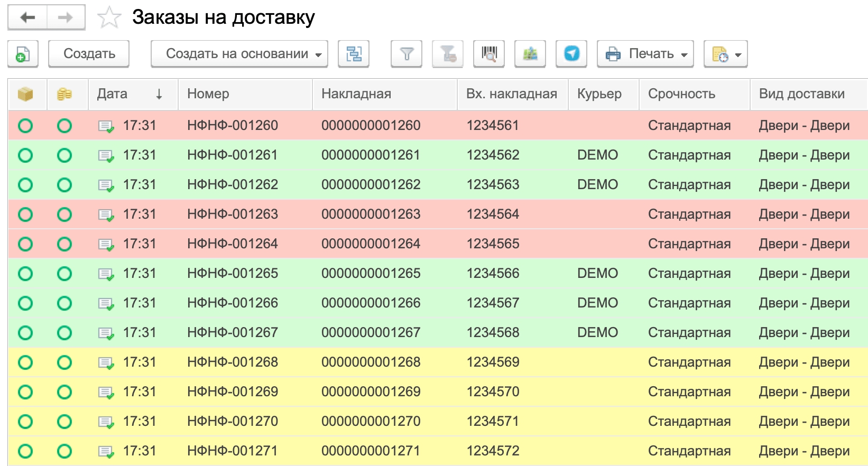Click the barcode search icon
Viewport: 868px width, 466px height.
pos(489,53)
